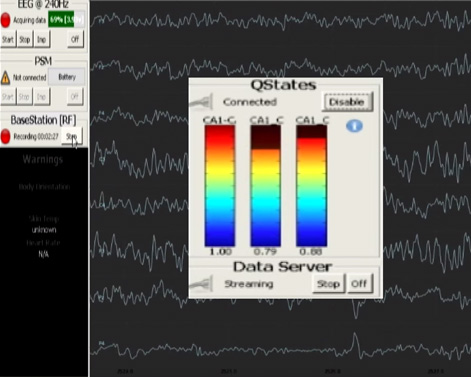Turn Off the EEG device
This screenshot has width=471, height=377.
point(75,39)
